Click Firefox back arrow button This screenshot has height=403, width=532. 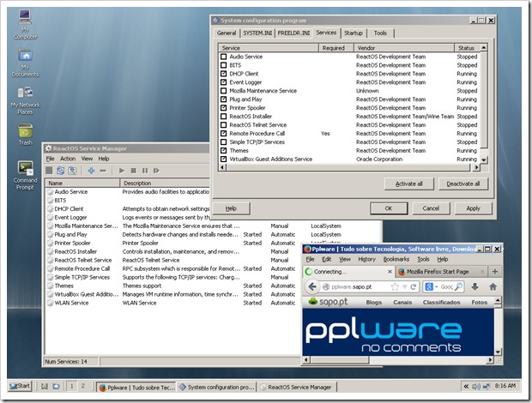point(312,286)
